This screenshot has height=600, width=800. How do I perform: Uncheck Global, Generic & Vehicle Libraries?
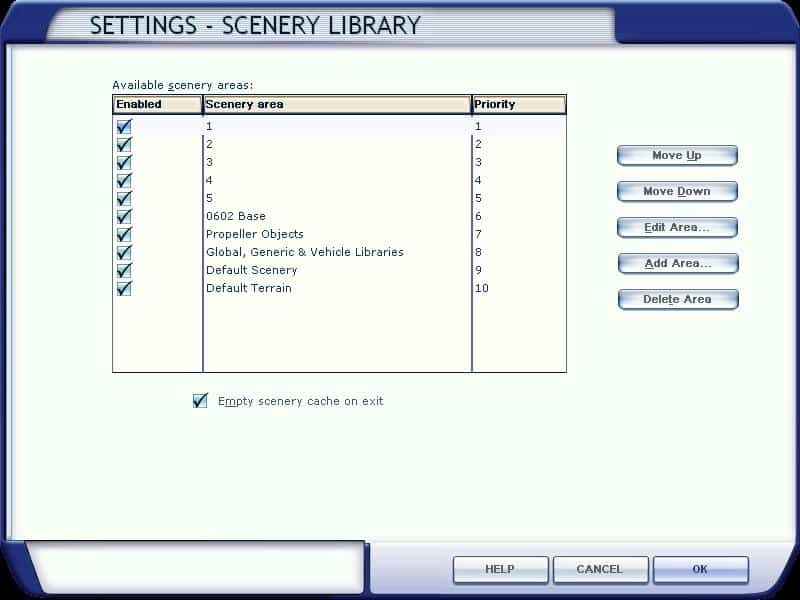click(124, 253)
